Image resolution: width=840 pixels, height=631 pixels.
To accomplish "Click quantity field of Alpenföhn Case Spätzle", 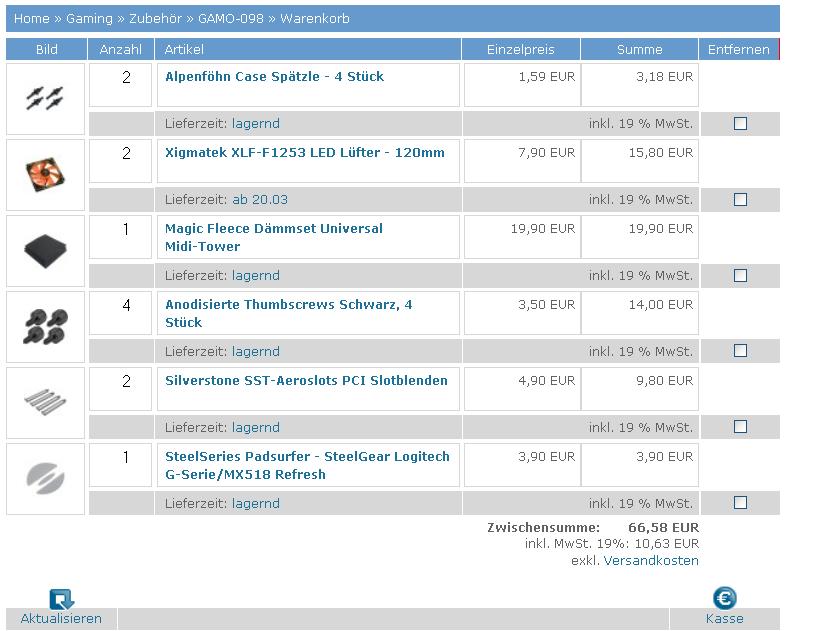I will pyautogui.click(x=121, y=85).
